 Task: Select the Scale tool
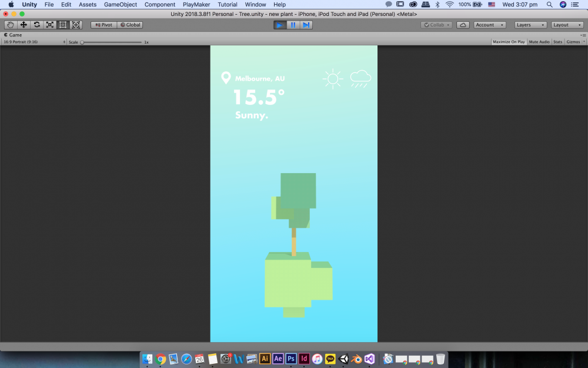49,25
